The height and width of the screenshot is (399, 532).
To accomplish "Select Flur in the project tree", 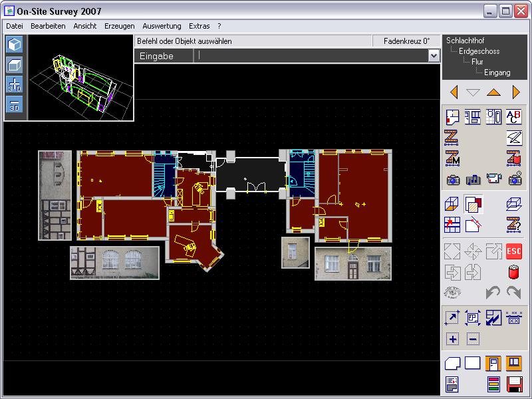I will click(477, 62).
